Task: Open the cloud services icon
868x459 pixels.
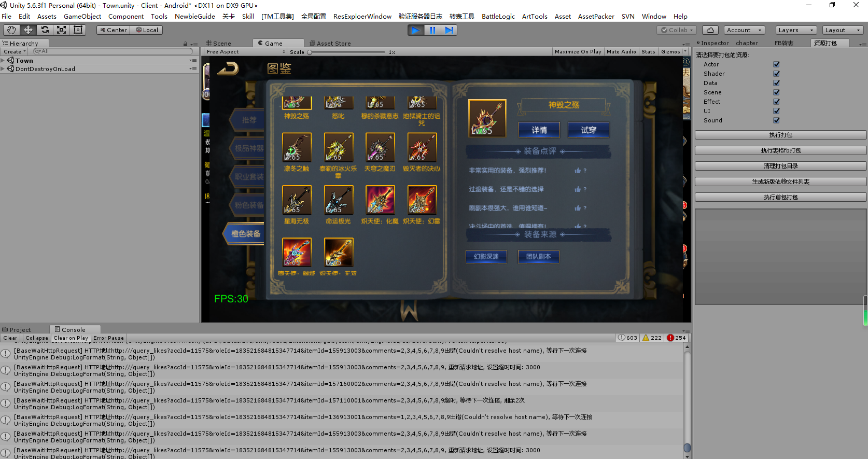Action: coord(710,30)
